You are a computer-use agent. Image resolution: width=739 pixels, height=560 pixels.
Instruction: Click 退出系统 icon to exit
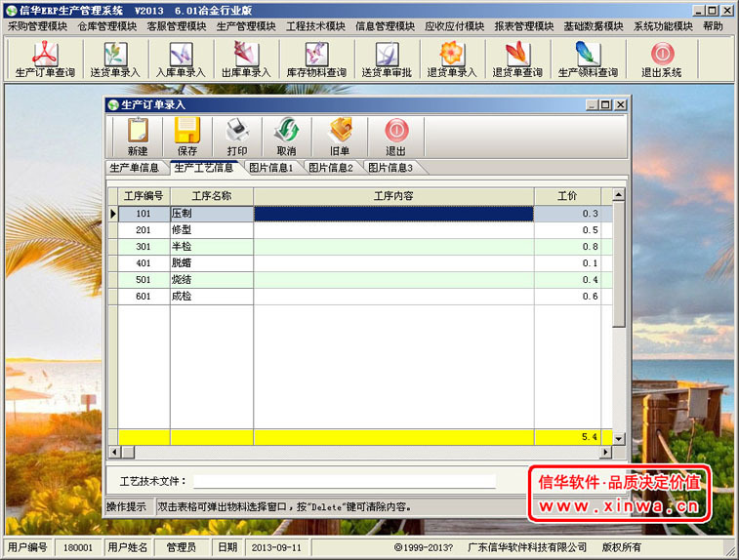tap(661, 59)
